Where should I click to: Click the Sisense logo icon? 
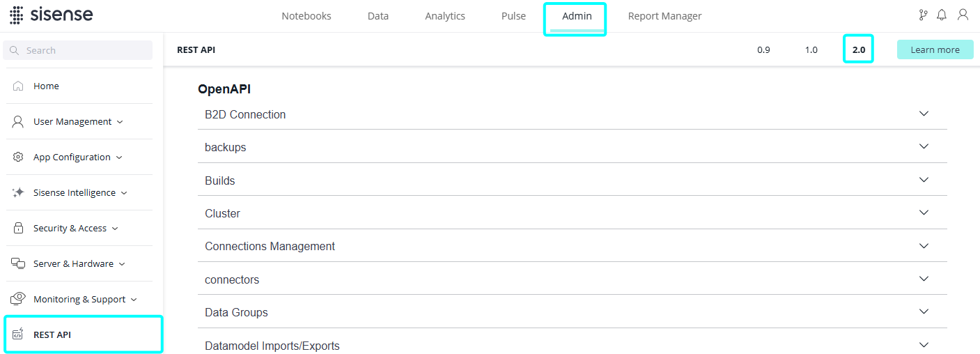pyautogui.click(x=16, y=15)
